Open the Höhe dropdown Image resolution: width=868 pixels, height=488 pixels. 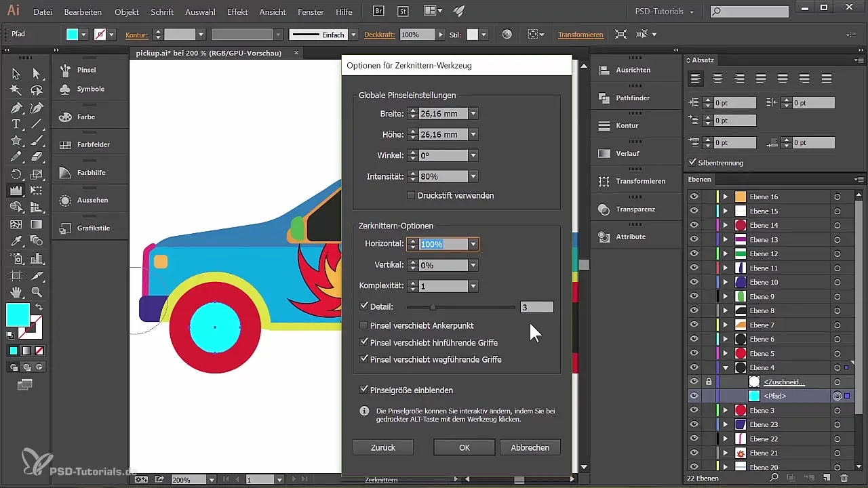click(x=473, y=134)
